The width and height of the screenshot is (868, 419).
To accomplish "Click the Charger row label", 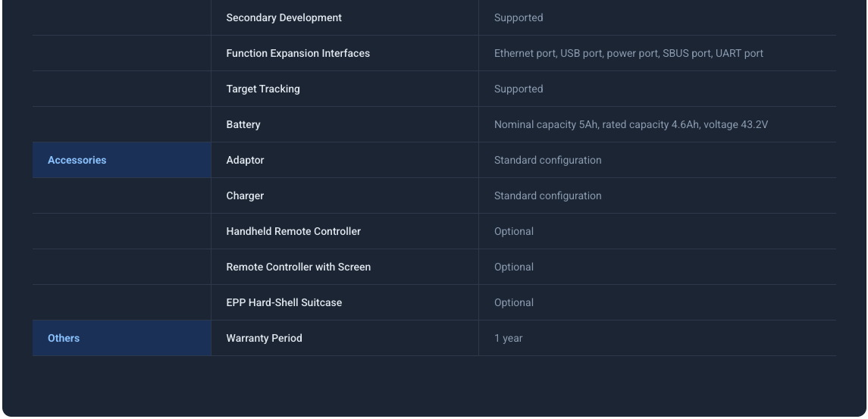I will click(245, 195).
